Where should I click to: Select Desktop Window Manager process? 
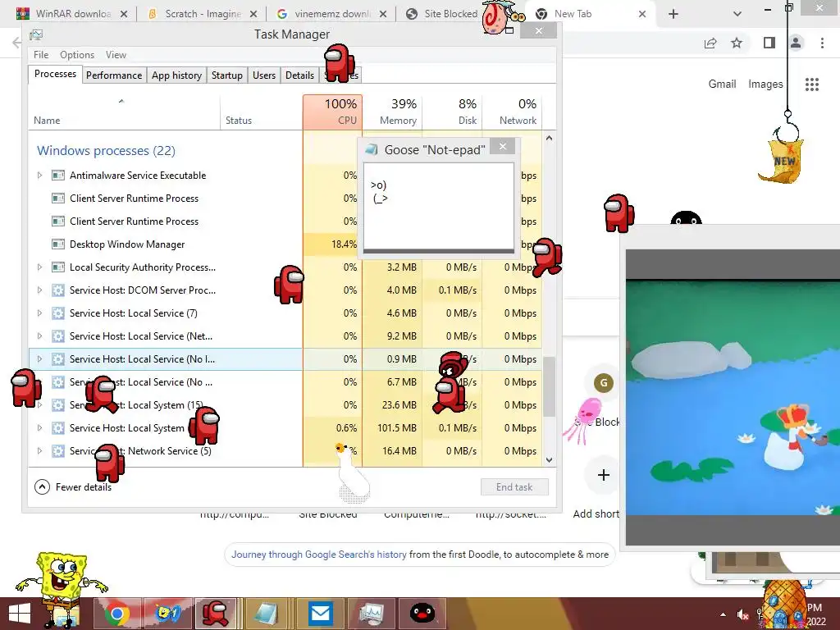(x=127, y=244)
